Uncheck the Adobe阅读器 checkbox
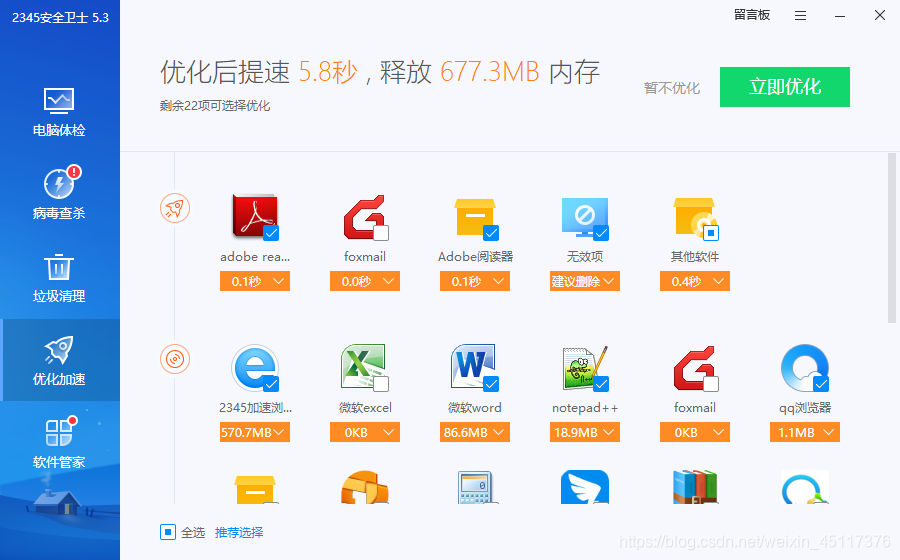 (491, 233)
